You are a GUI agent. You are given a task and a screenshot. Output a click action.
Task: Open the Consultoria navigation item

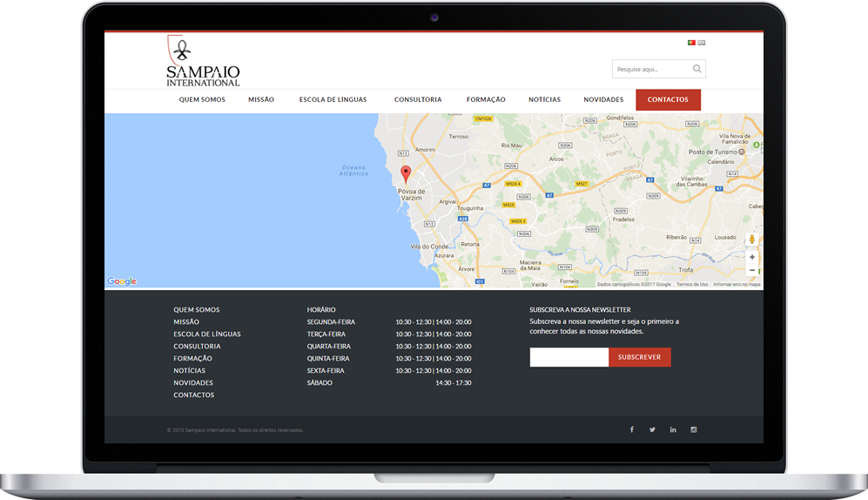click(418, 99)
